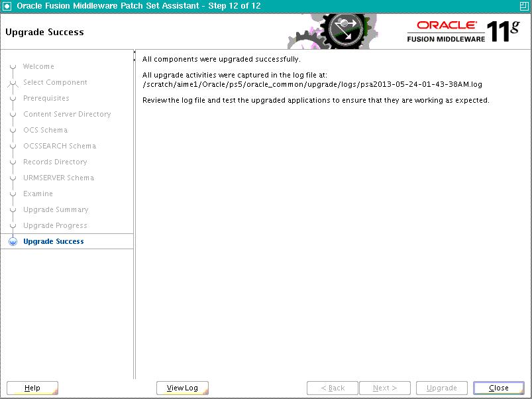Click 'All components were upgraded successfully.' text
The image size is (532, 399).
tap(221, 60)
